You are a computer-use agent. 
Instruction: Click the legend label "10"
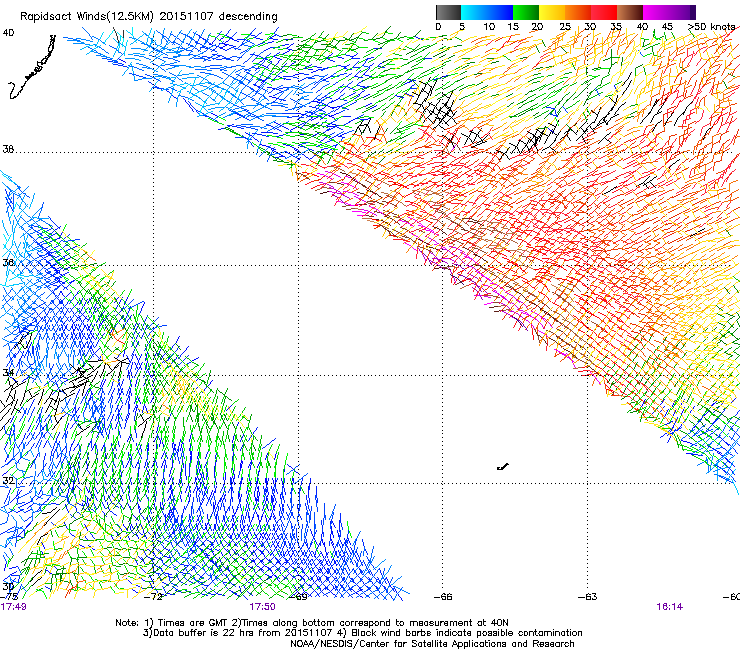tap(489, 27)
